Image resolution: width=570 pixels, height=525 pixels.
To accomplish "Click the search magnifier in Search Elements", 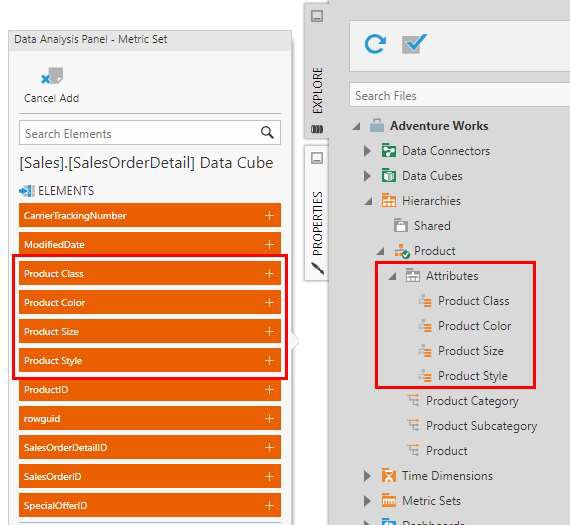I will click(267, 133).
